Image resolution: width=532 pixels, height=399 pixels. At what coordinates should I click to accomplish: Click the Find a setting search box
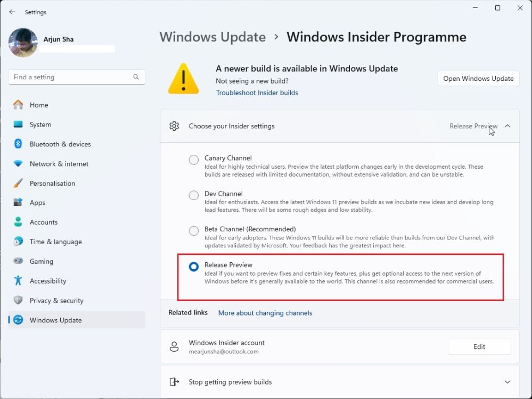click(x=76, y=77)
